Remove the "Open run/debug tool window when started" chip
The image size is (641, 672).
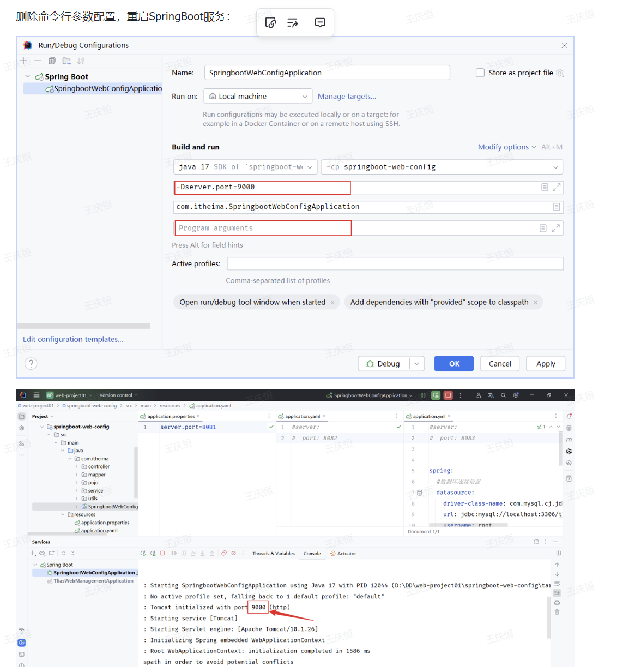coord(332,303)
